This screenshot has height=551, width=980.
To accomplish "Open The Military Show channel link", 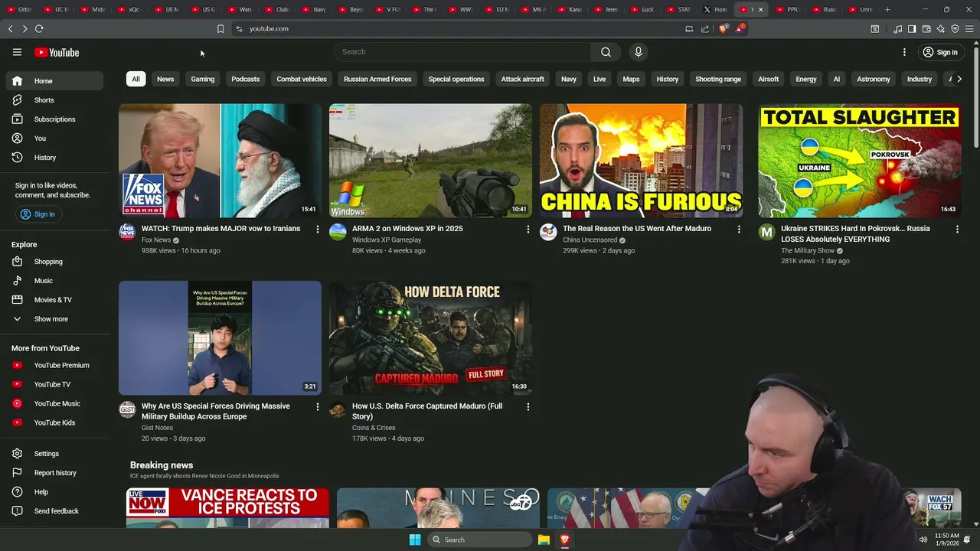I will tap(808, 250).
